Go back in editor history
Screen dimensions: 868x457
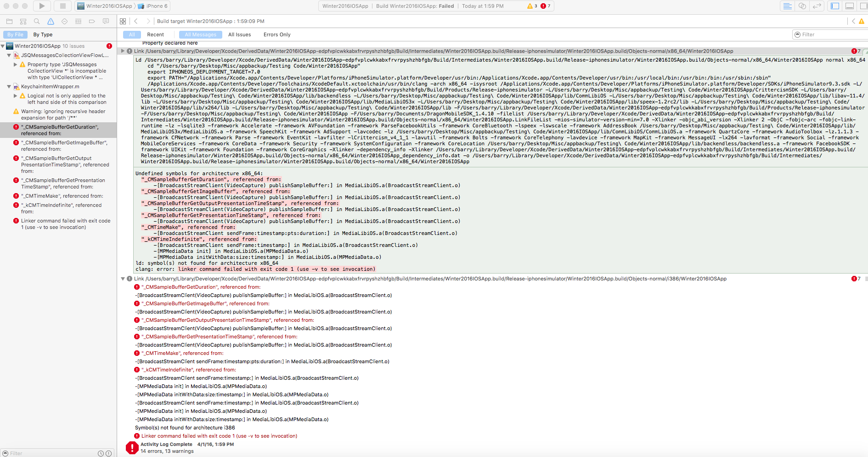pos(136,21)
